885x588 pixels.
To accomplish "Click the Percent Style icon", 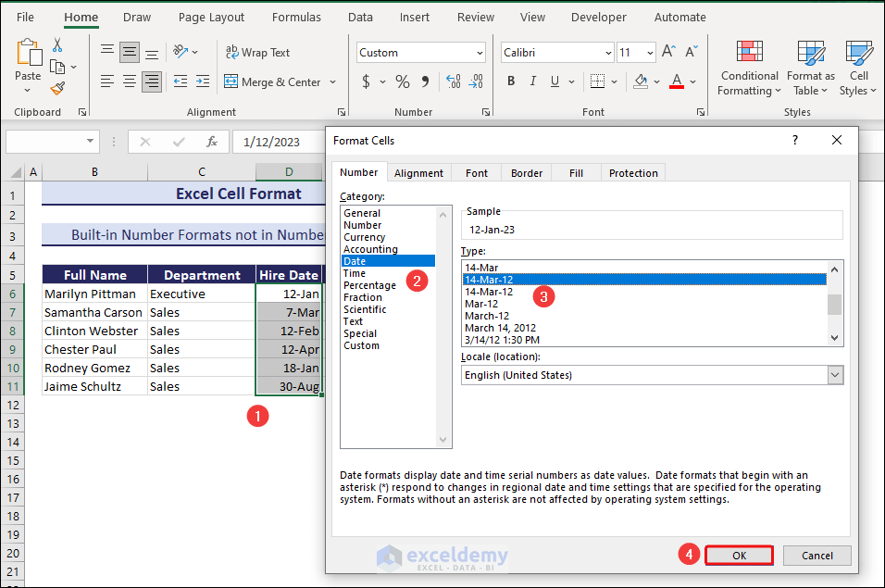I will point(402,82).
